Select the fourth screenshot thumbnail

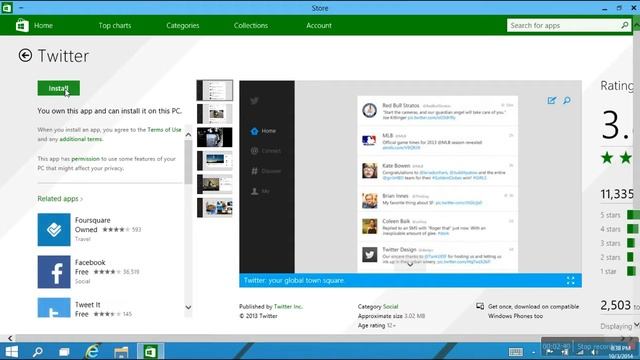215,161
